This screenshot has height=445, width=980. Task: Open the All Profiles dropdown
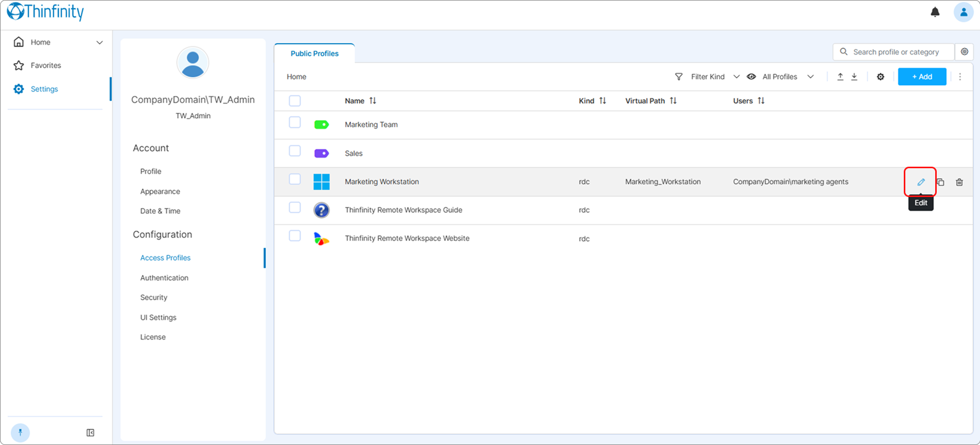pos(780,77)
